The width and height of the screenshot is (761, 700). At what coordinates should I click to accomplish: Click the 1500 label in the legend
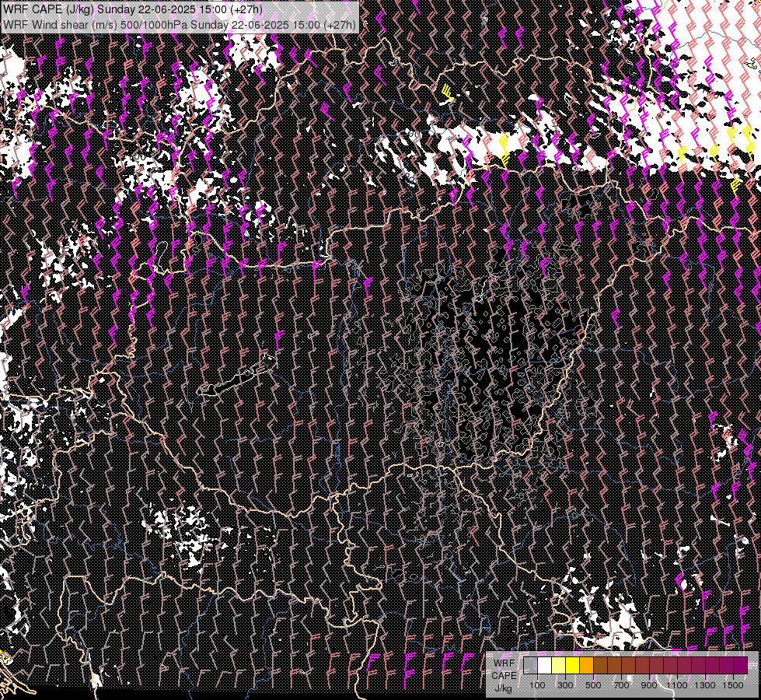pyautogui.click(x=733, y=685)
